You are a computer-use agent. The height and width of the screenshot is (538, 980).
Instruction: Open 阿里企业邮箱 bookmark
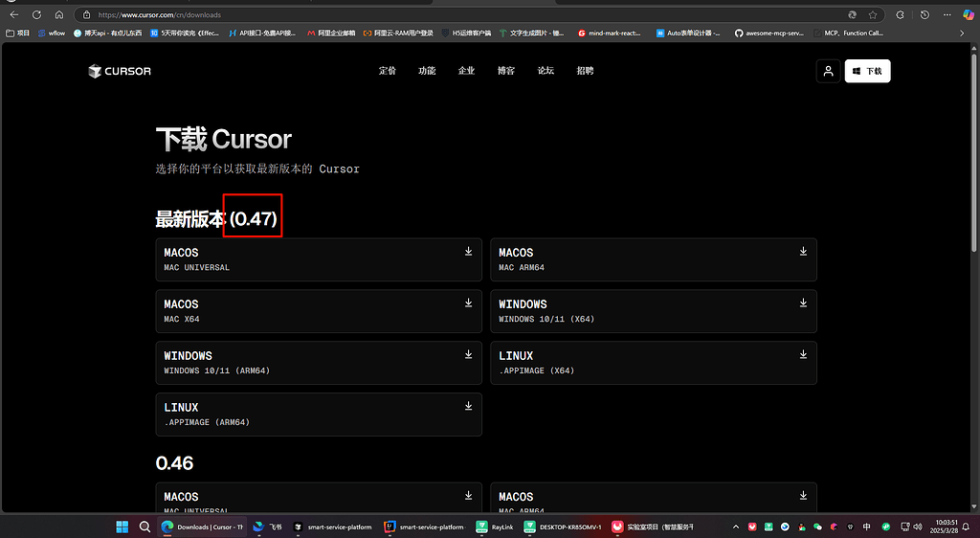tap(331, 34)
